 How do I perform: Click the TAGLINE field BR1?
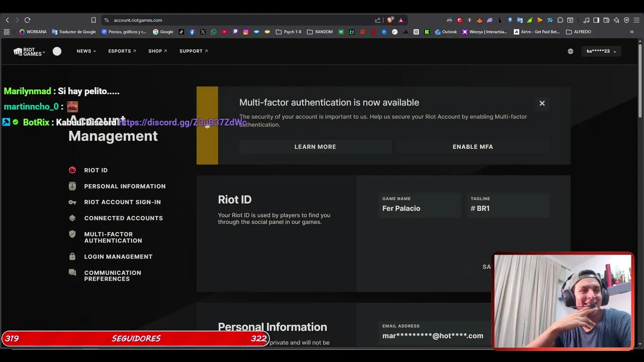point(508,205)
